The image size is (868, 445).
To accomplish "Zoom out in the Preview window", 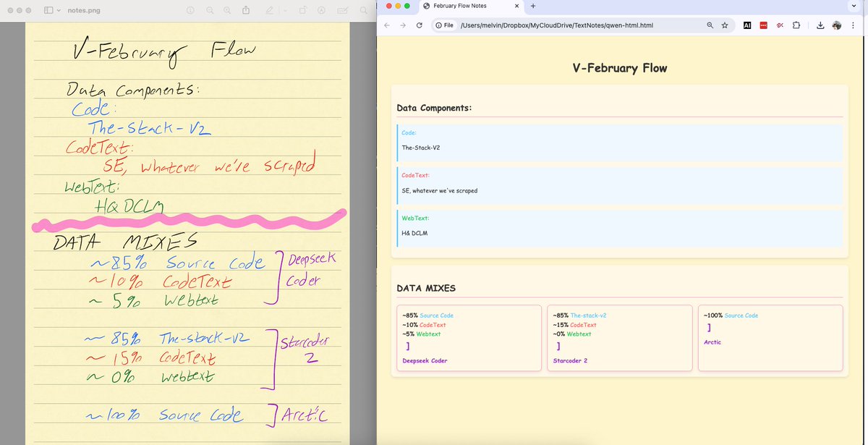I will coord(210,11).
